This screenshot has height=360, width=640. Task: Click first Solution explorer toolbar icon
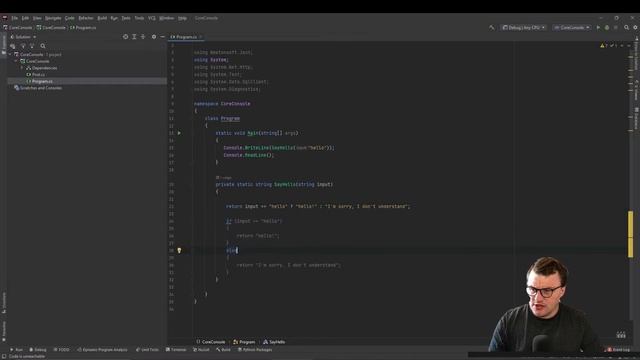[x=13, y=46]
